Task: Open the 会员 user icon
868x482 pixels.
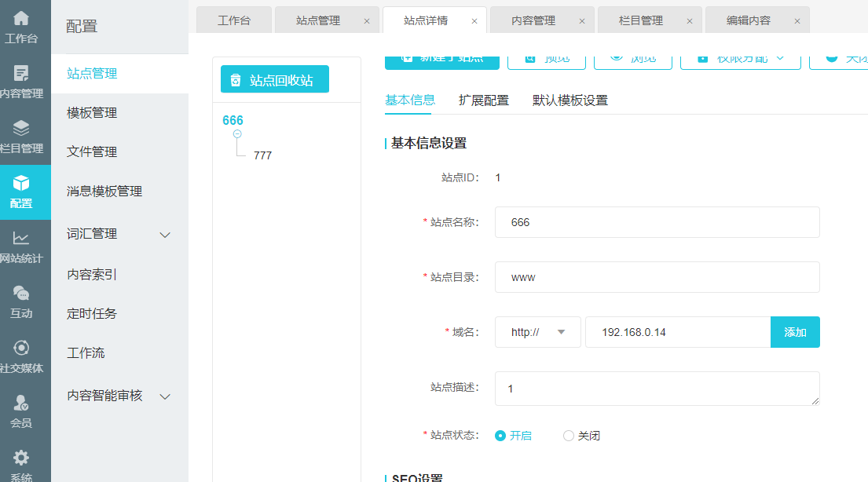Action: coord(21,403)
